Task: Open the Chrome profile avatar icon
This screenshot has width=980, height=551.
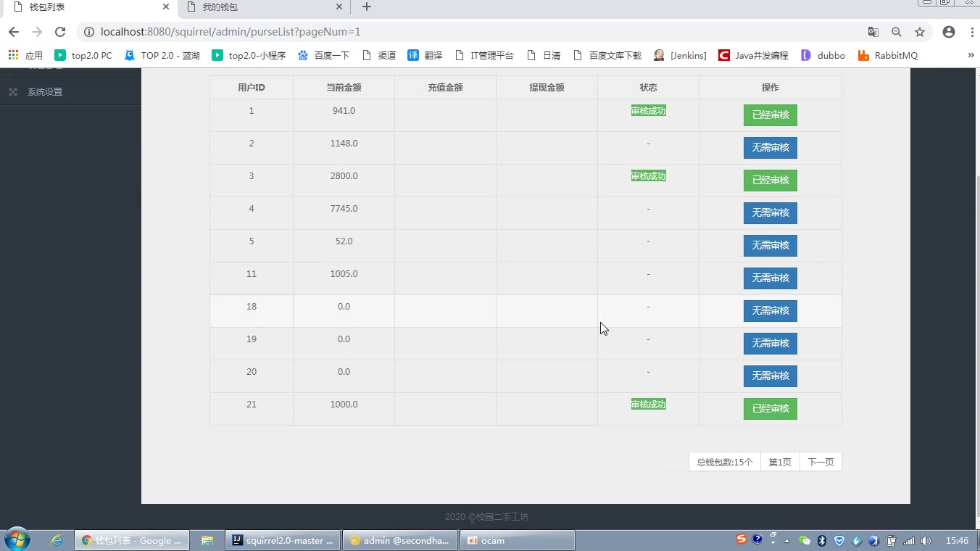Action: click(x=949, y=32)
